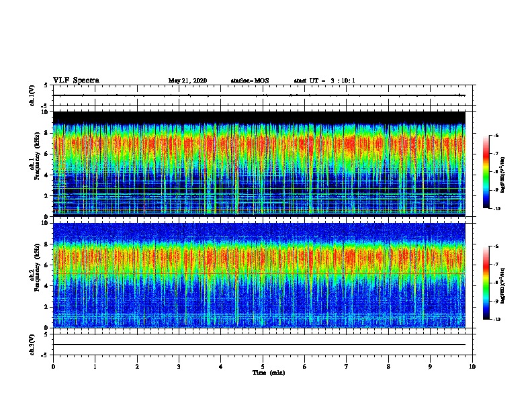532x411 pixels.
Task: Click the "Time (min)" axis title
Action: click(269, 373)
